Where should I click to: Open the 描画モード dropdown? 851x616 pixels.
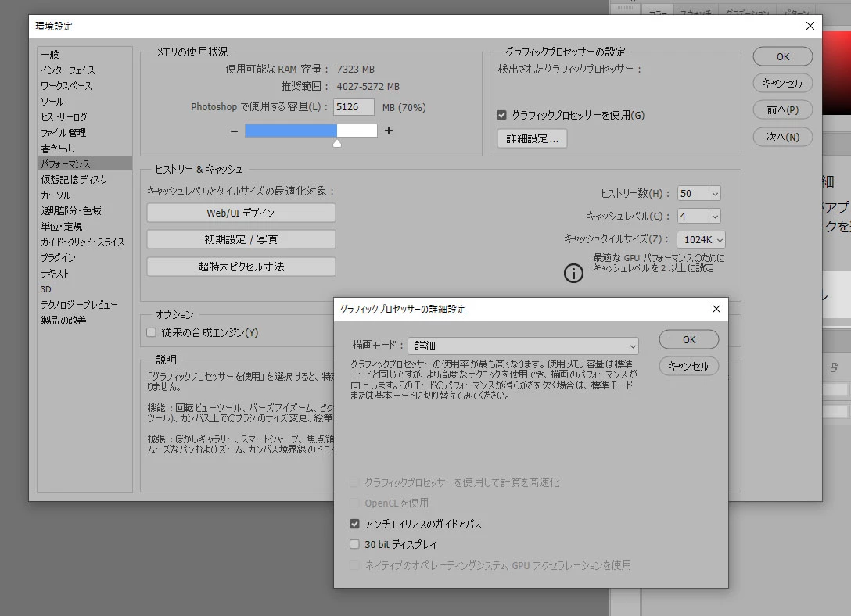pyautogui.click(x=524, y=346)
